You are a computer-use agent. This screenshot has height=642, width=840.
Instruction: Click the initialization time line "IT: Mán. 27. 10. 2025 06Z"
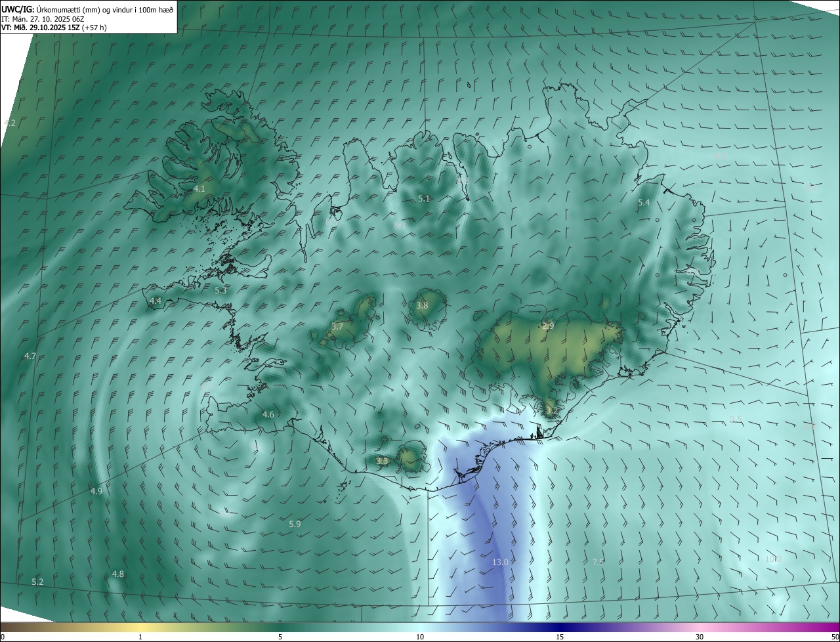[x=43, y=18]
